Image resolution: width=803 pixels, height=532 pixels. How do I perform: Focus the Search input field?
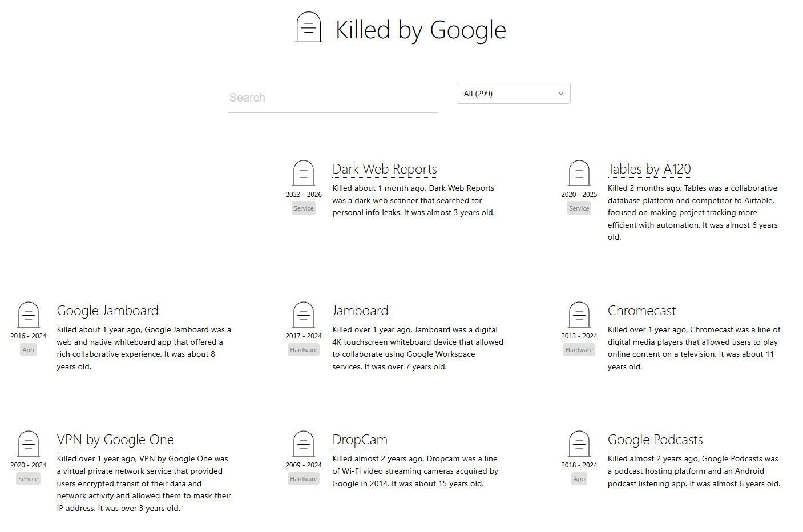[x=333, y=98]
